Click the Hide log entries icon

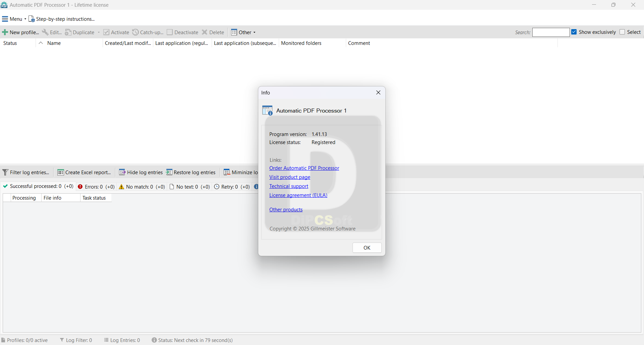pos(122,172)
